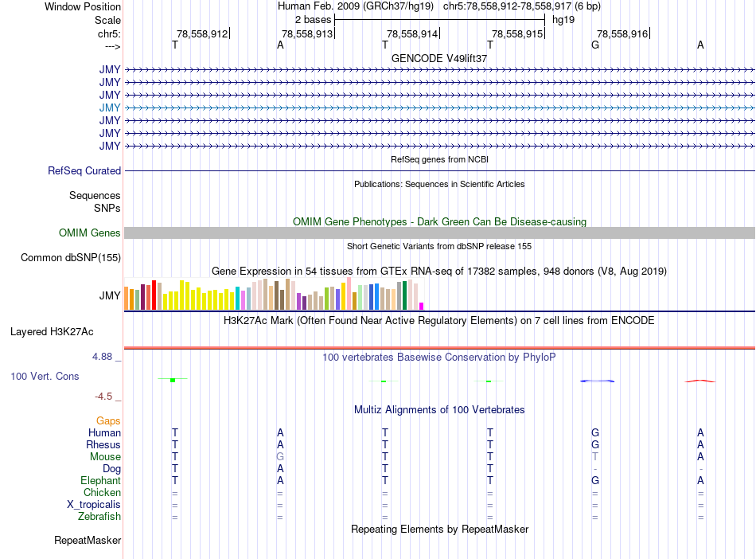This screenshot has height=559, width=756.
Task: Open the RefSeq Curated track label
Action: click(84, 170)
